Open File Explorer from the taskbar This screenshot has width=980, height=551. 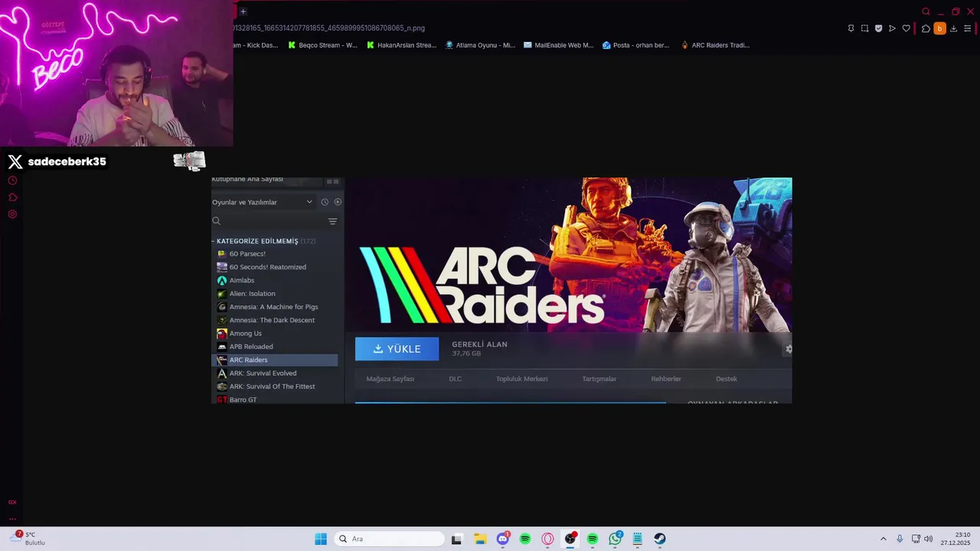tap(479, 539)
